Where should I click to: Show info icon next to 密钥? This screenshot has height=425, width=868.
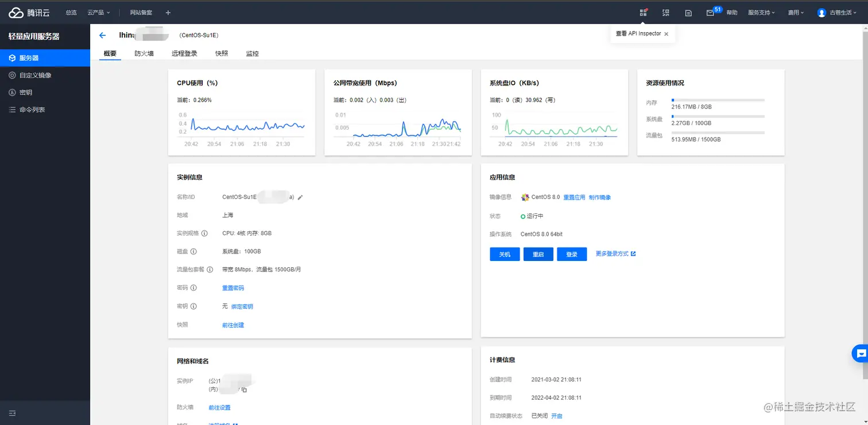193,306
